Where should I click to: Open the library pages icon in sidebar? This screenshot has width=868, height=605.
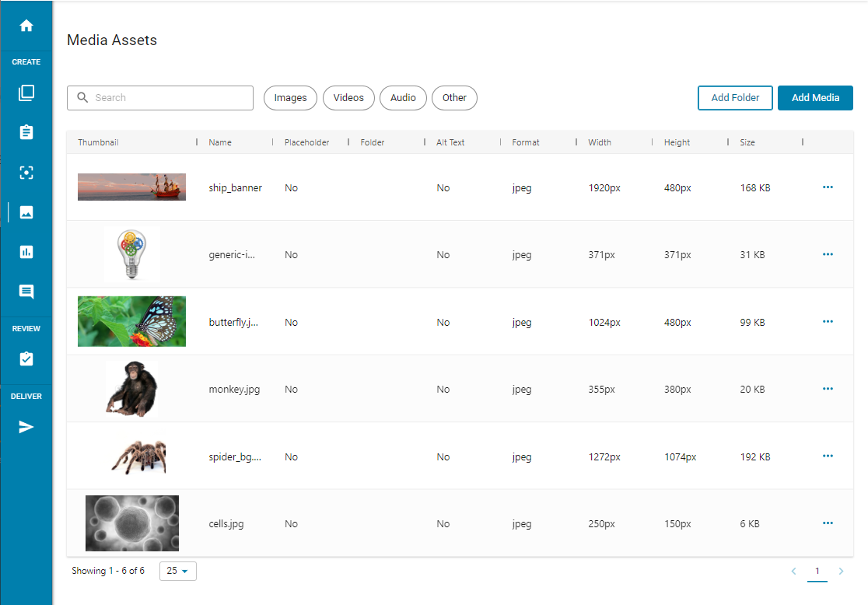(x=26, y=93)
